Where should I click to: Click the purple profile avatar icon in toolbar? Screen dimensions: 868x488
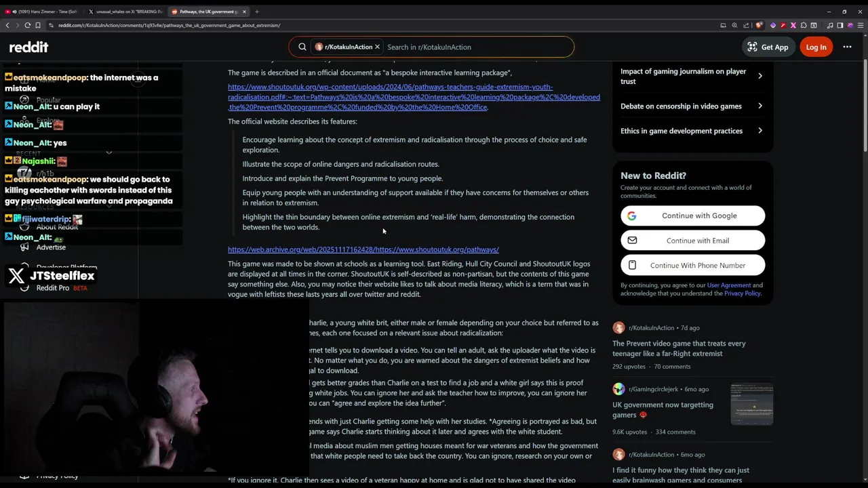850,25
